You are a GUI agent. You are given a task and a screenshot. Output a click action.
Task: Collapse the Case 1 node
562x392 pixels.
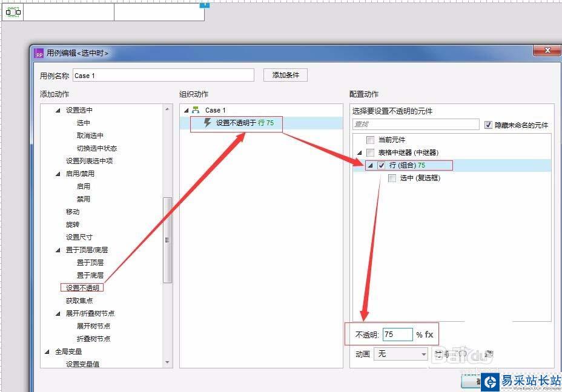point(186,110)
